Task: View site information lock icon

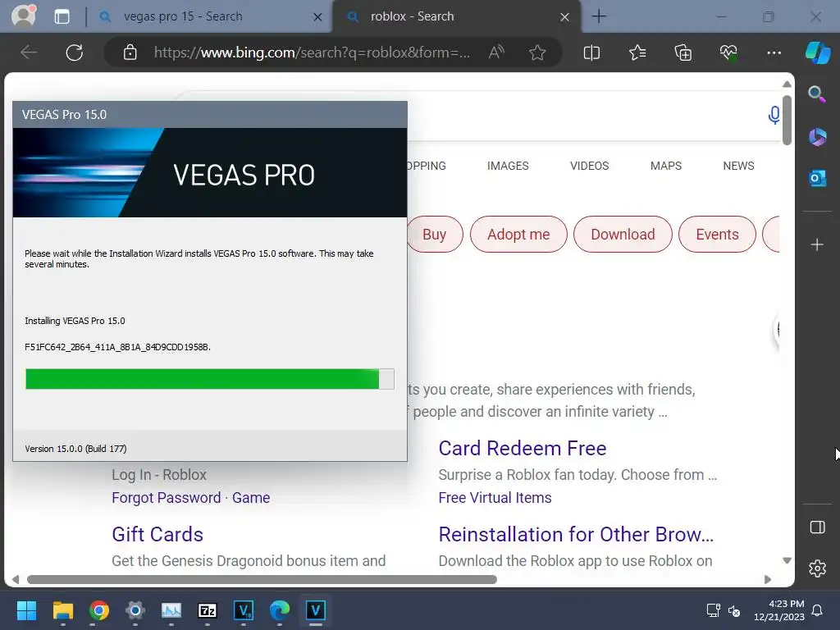Action: coord(130,52)
